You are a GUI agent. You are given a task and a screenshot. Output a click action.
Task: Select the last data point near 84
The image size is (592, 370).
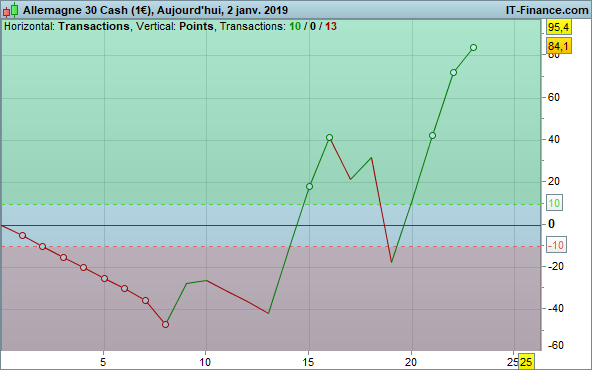pos(473,48)
